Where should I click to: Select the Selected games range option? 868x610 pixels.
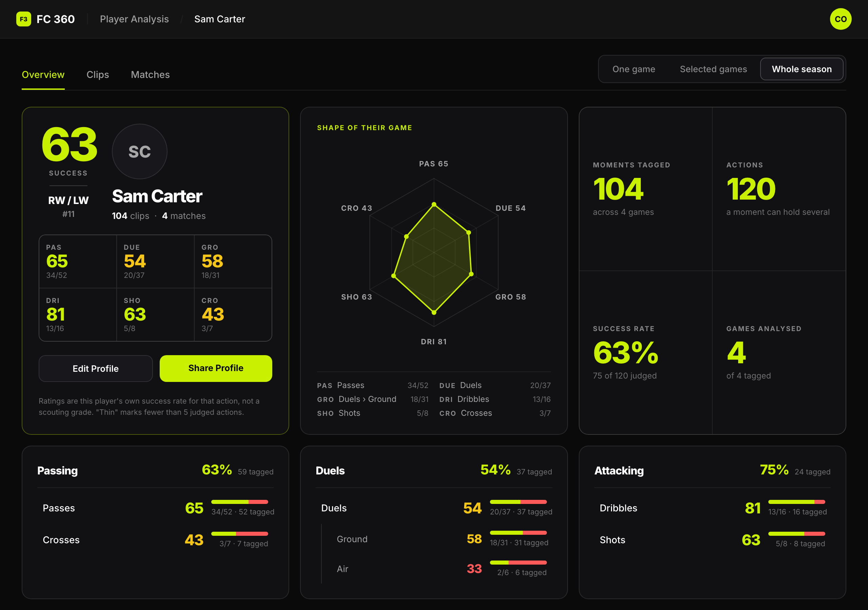click(713, 69)
